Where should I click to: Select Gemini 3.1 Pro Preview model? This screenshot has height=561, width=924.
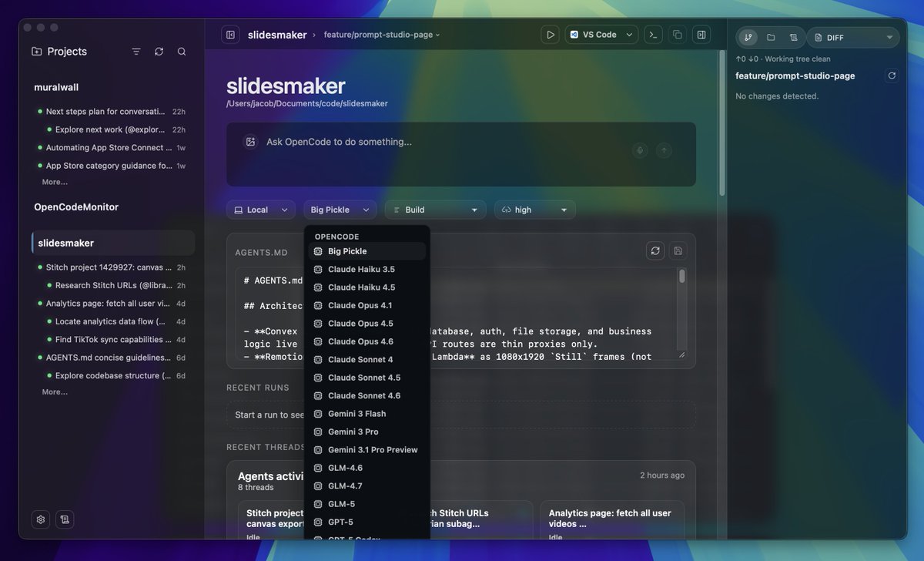click(x=367, y=450)
